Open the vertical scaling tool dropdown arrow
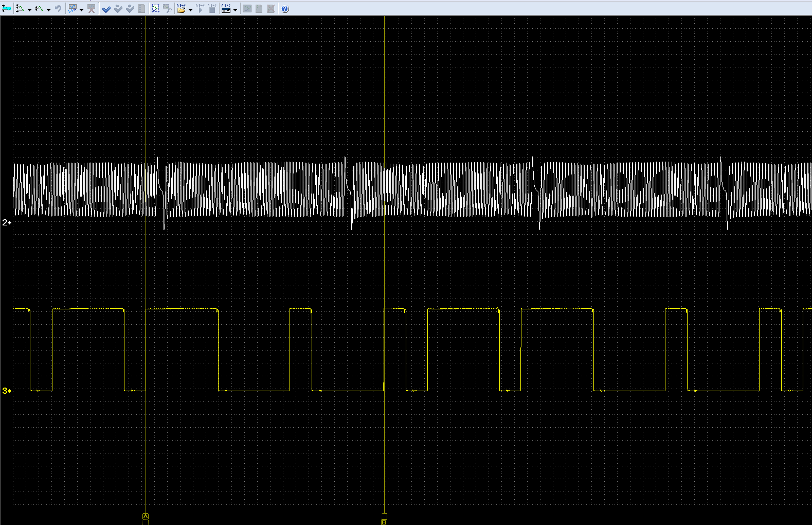This screenshot has width=812, height=525. tap(29, 9)
